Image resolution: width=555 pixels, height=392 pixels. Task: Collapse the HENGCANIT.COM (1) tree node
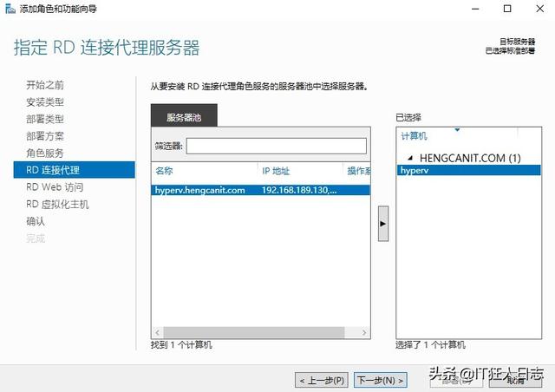point(408,159)
